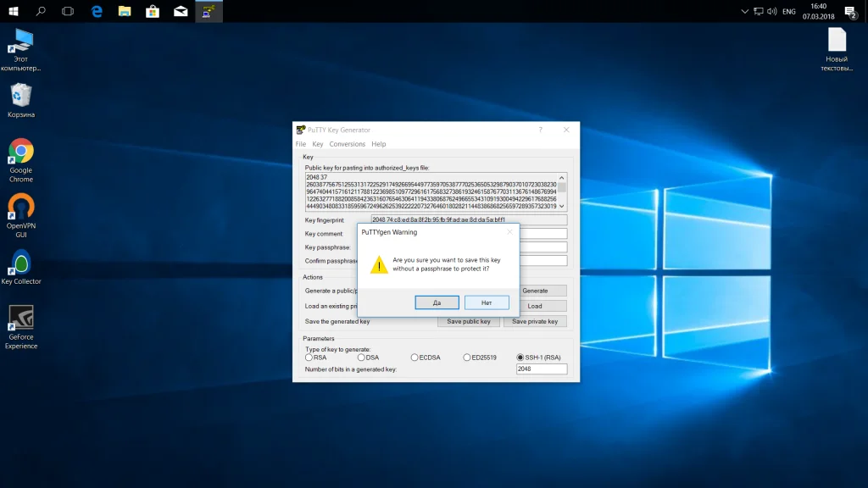Click the Generate button

[543, 291]
